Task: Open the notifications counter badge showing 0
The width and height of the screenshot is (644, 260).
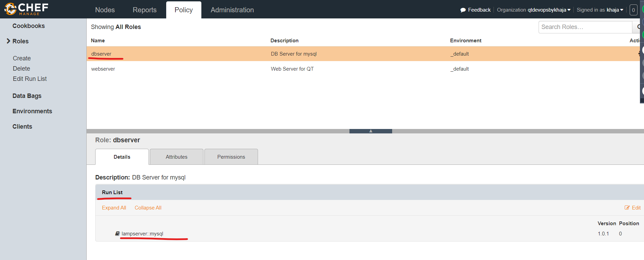Action: 633,10
